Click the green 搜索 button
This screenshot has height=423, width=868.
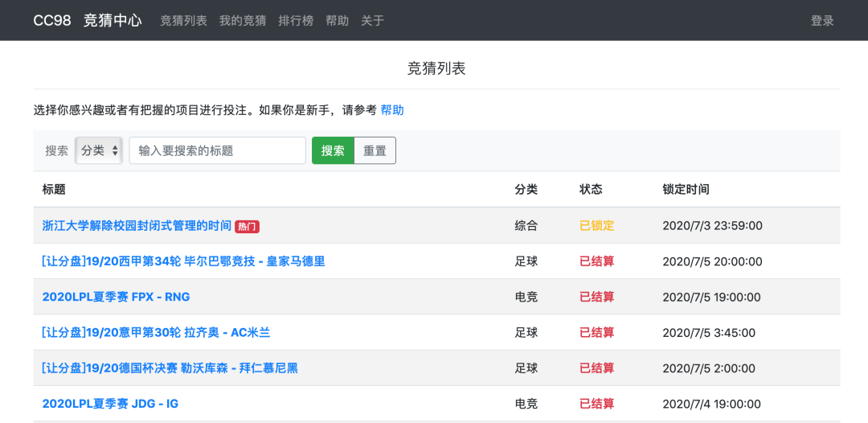click(333, 150)
